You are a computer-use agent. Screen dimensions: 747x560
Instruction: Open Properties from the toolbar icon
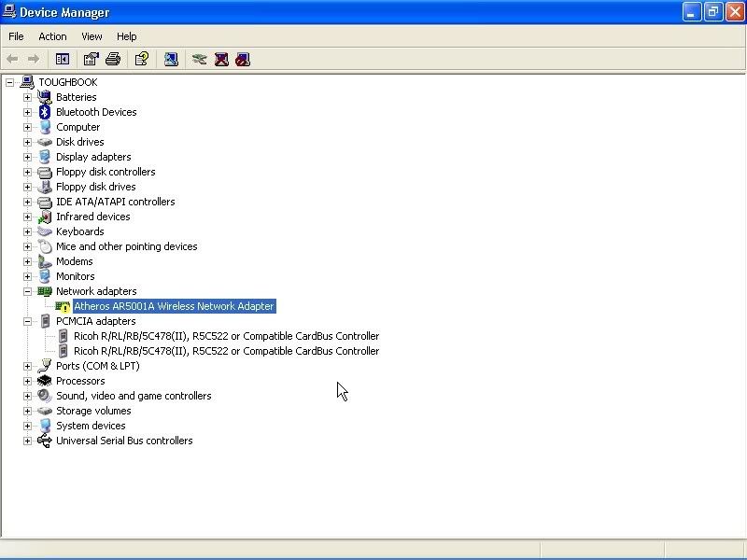91,59
